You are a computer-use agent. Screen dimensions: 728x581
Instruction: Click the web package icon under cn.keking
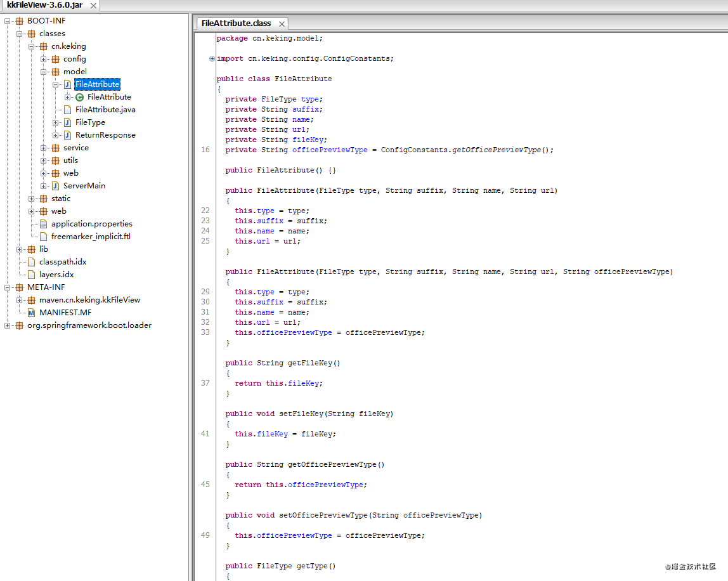pyautogui.click(x=56, y=173)
